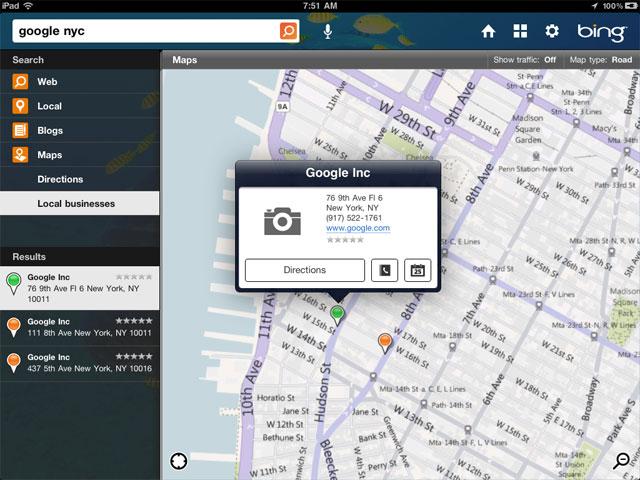Open www.google.com link in popup
The height and width of the screenshot is (480, 640).
click(x=358, y=228)
